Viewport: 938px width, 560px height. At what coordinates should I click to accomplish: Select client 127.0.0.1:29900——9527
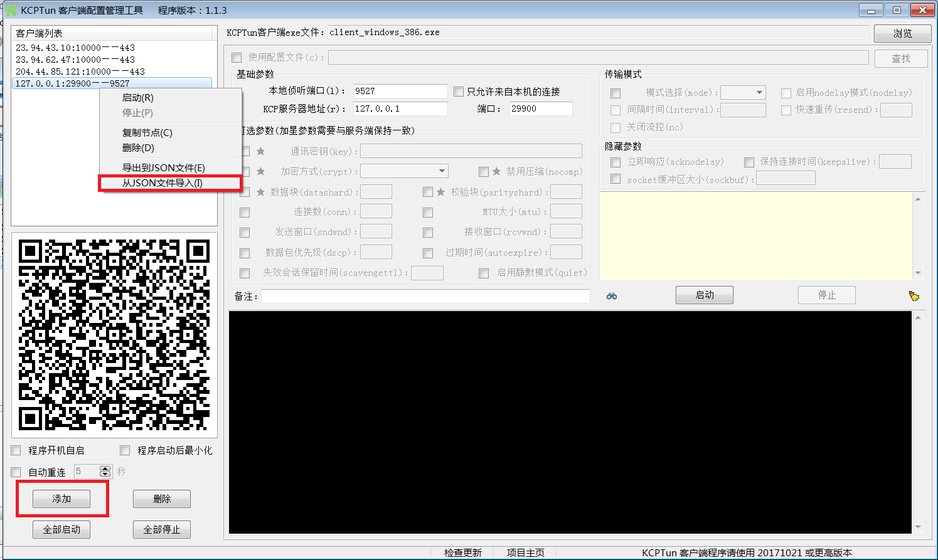point(112,83)
